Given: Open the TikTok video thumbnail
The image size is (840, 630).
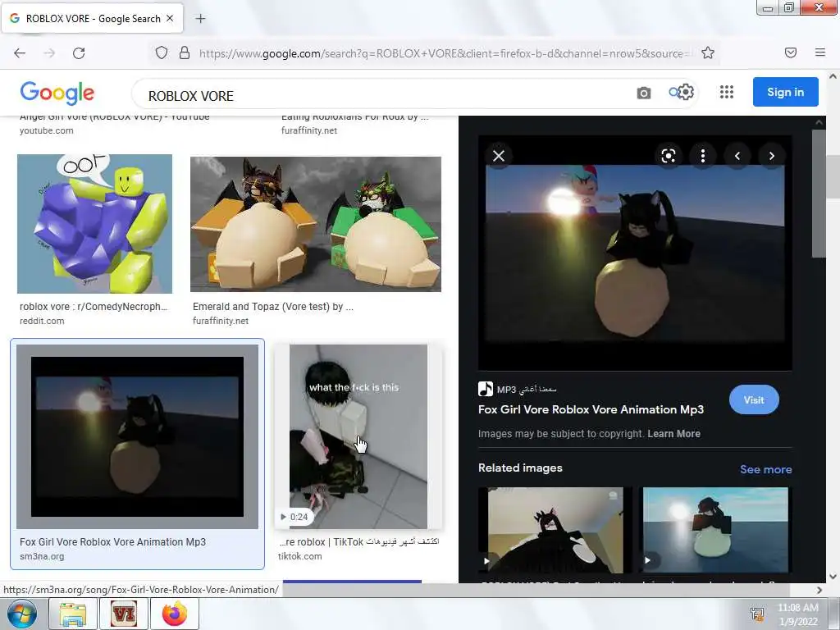Looking at the screenshot, I should tap(358, 436).
